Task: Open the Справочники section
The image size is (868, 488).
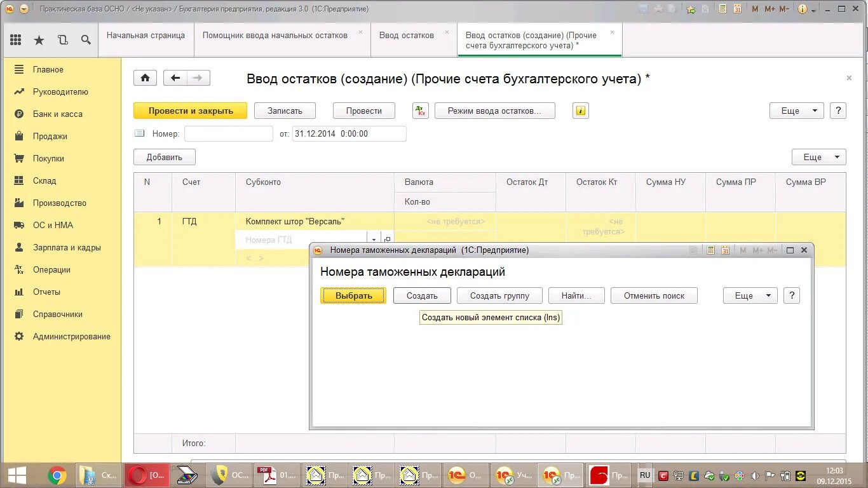Action: tap(58, 314)
